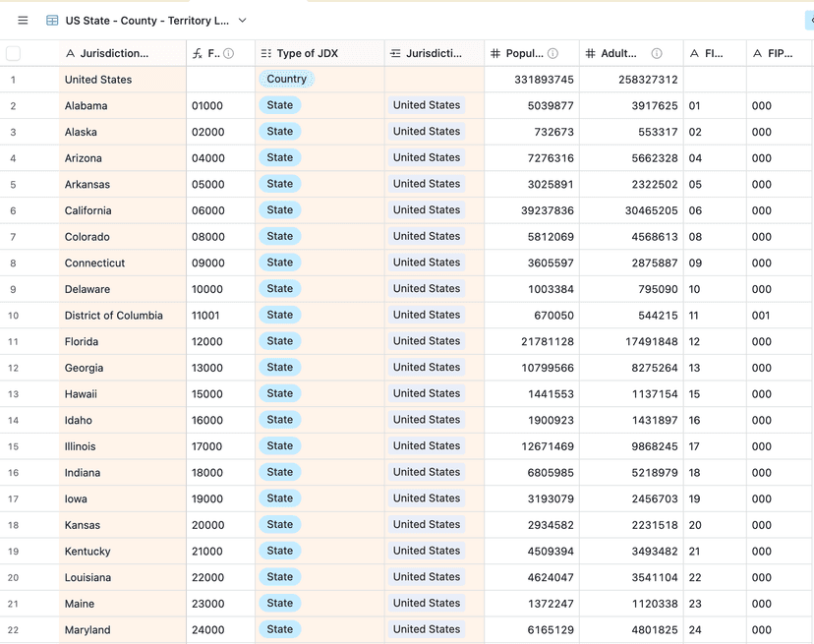The height and width of the screenshot is (644, 814).
Task: Click the Country tag for United States
Action: coord(286,79)
